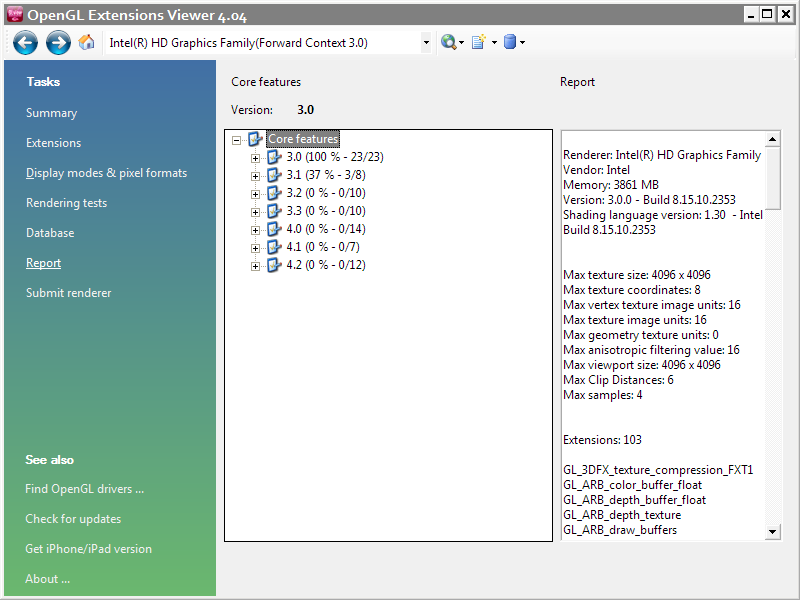Click GL_ARB_color_buffer_float in the report

point(632,485)
